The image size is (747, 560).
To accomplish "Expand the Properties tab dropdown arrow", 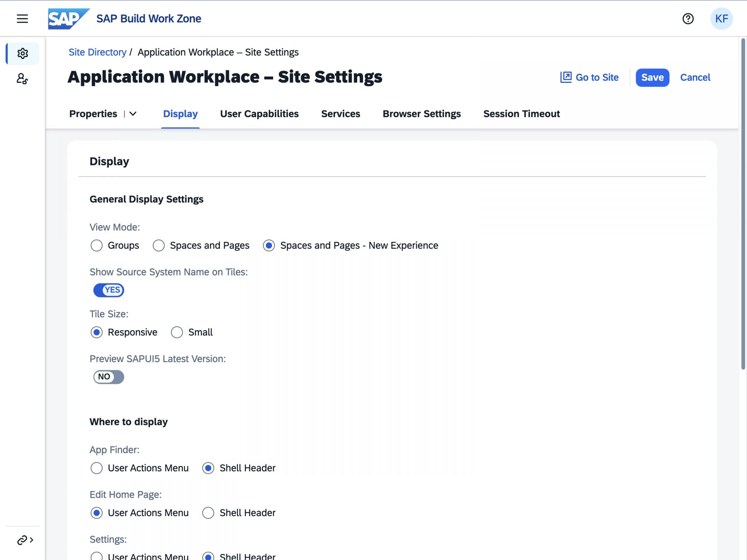I will (133, 114).
